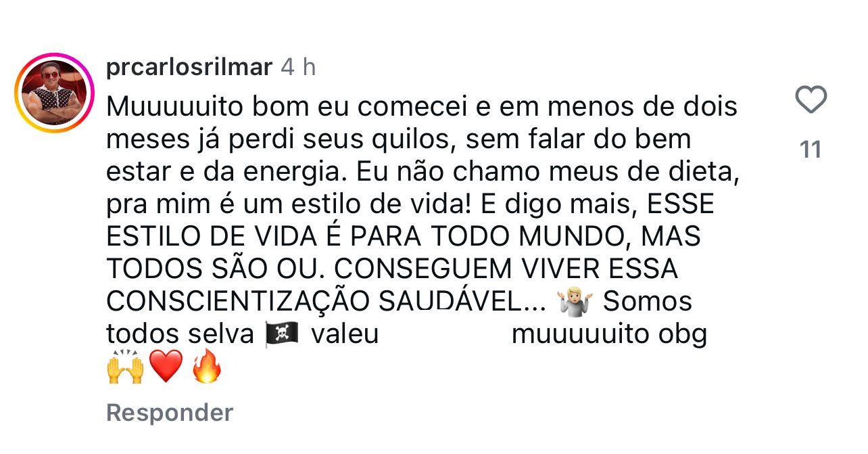
Task: Click the red heart emoji
Action: point(166,368)
